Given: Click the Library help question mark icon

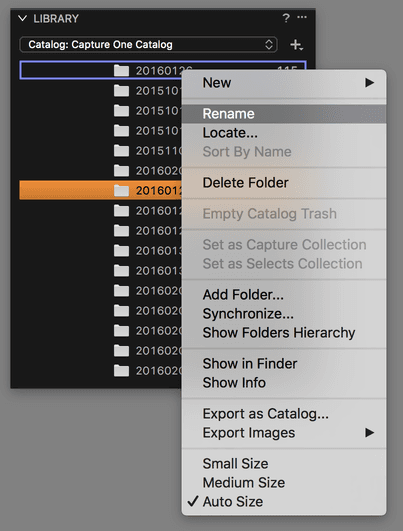Looking at the screenshot, I should (x=286, y=18).
